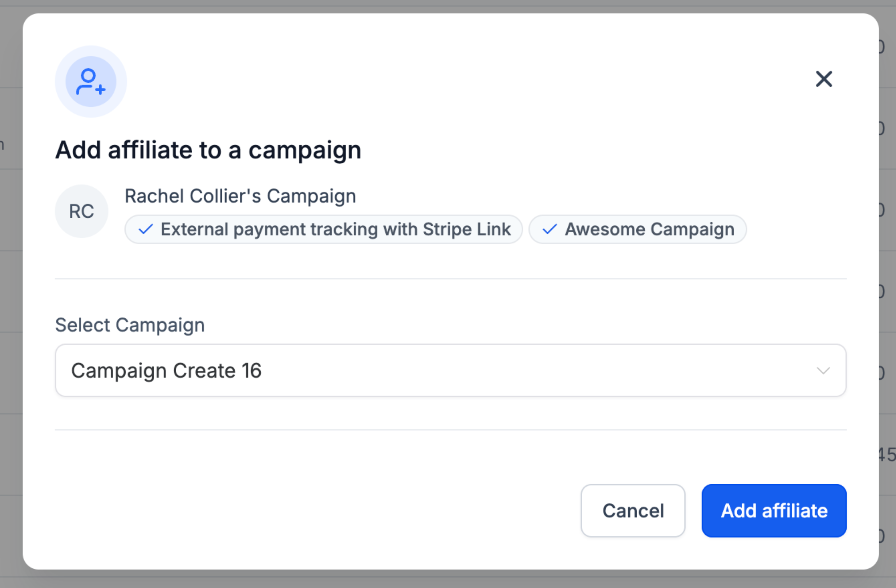Screen dimensions: 896x588
Task: Select the Awesome Campaign chip label
Action: (649, 229)
